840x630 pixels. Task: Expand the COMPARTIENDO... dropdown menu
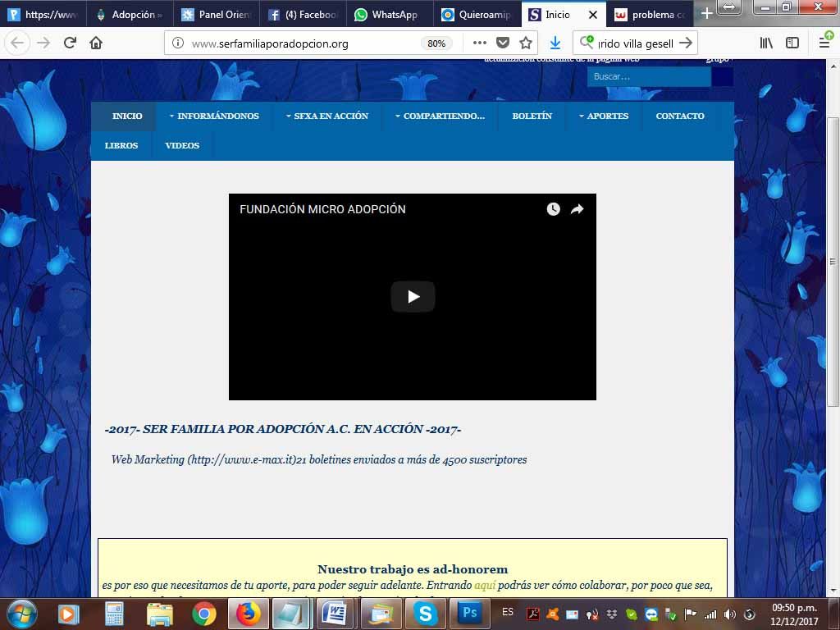click(440, 116)
